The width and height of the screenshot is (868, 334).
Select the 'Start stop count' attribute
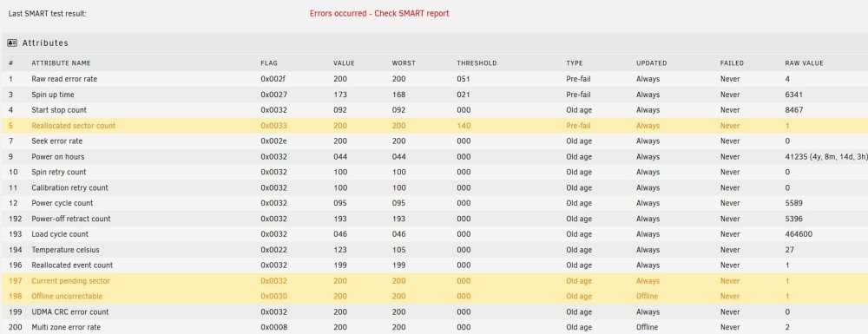tap(59, 110)
